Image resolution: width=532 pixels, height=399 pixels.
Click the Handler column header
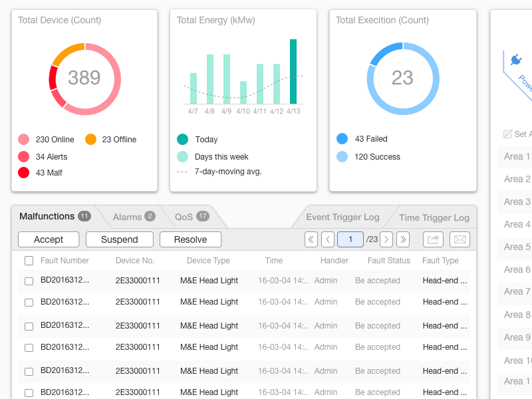[x=334, y=261]
